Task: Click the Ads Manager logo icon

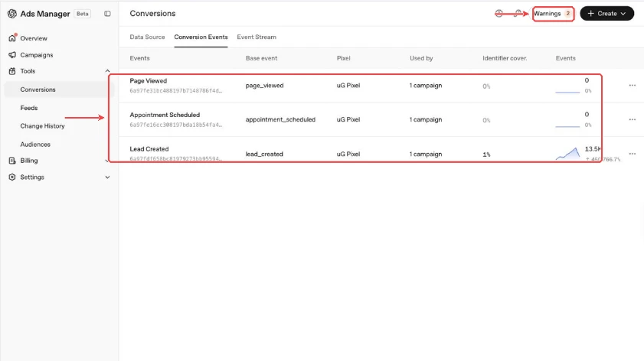Action: pyautogui.click(x=12, y=14)
